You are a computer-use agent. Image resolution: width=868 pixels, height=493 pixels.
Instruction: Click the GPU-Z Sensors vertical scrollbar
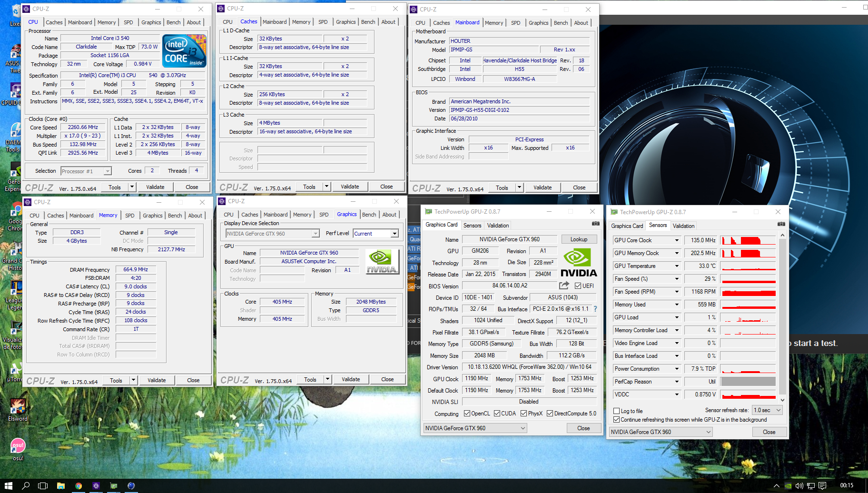coord(782,317)
